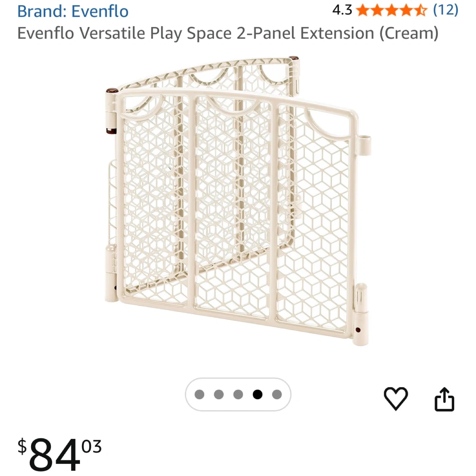Tap the cream gate's right connector post
Screen dimensions: 476x476
pos(360,314)
